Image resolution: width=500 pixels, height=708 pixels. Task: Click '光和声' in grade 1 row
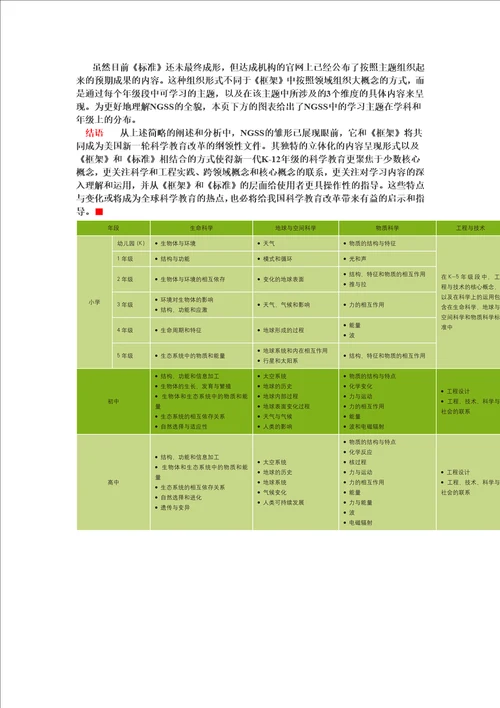tap(358, 259)
